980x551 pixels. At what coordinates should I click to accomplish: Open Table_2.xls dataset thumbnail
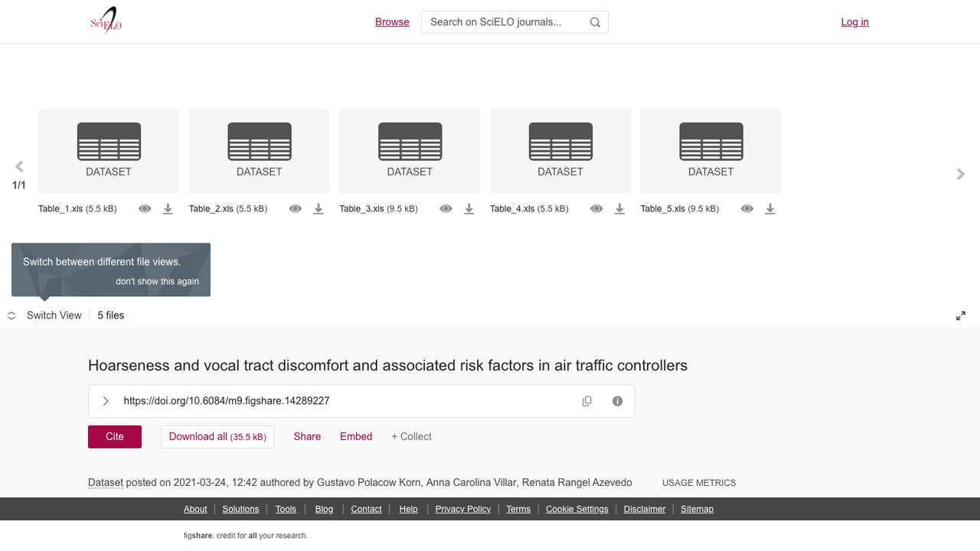(260, 151)
